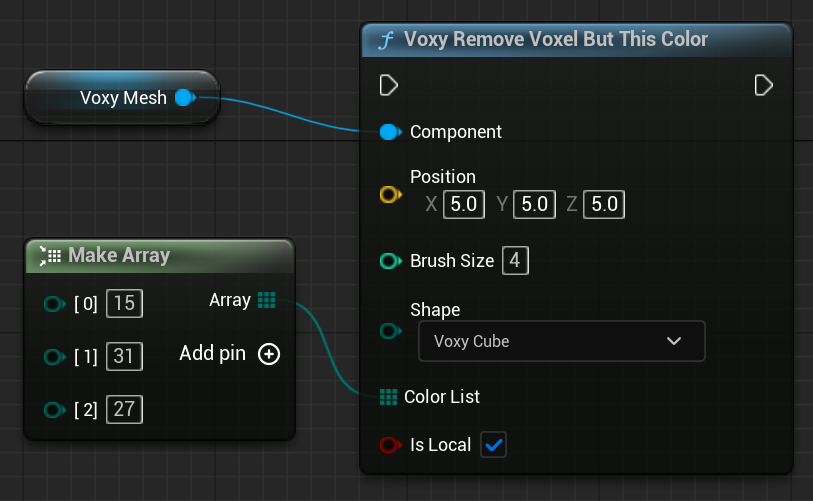Click the input execution pin on the function node

[x=389, y=85]
